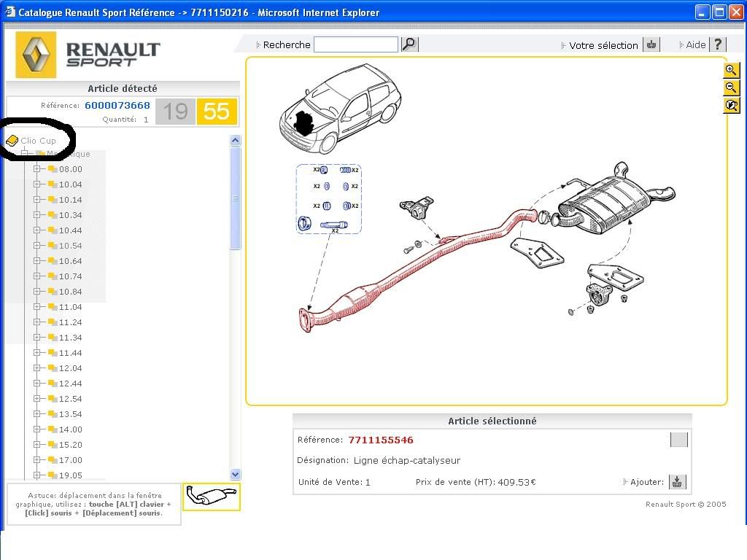Open the 12.54 folder icon
This screenshot has width=747, height=560.
53,399
